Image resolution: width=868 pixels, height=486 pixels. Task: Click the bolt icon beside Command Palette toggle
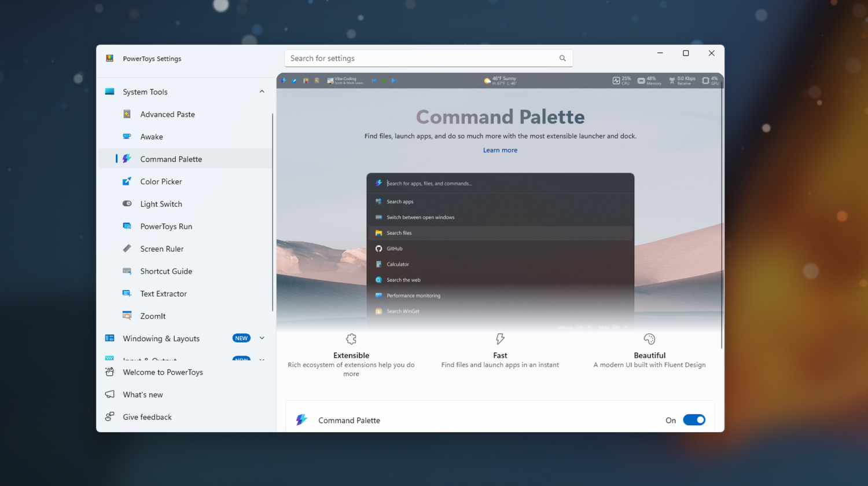(301, 420)
